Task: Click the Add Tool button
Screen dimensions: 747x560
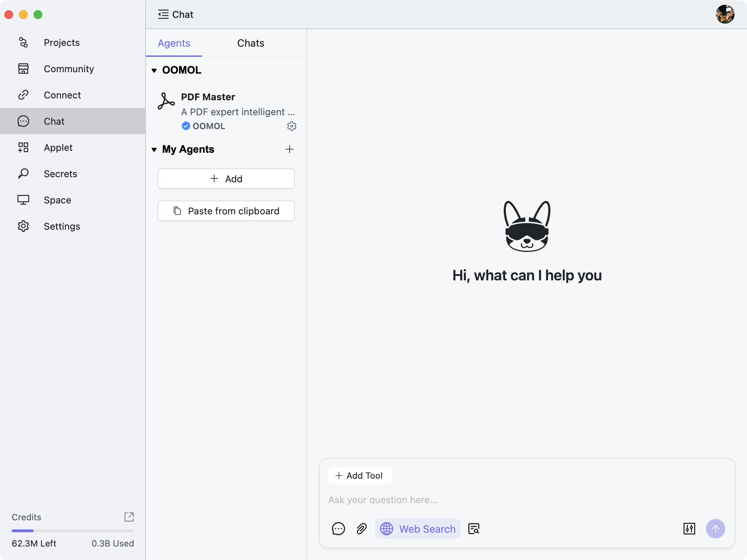Action: [x=359, y=475]
